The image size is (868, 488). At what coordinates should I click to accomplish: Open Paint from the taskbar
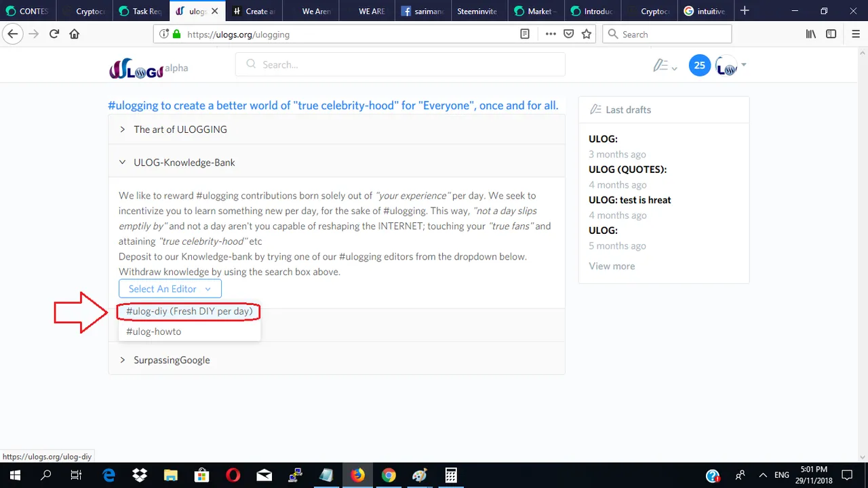click(420, 475)
